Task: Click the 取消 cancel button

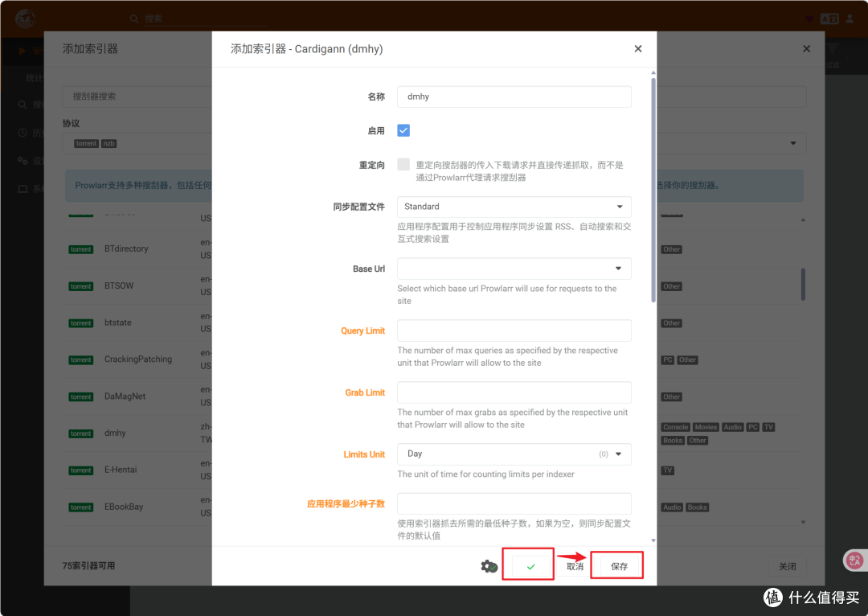Action: click(575, 566)
